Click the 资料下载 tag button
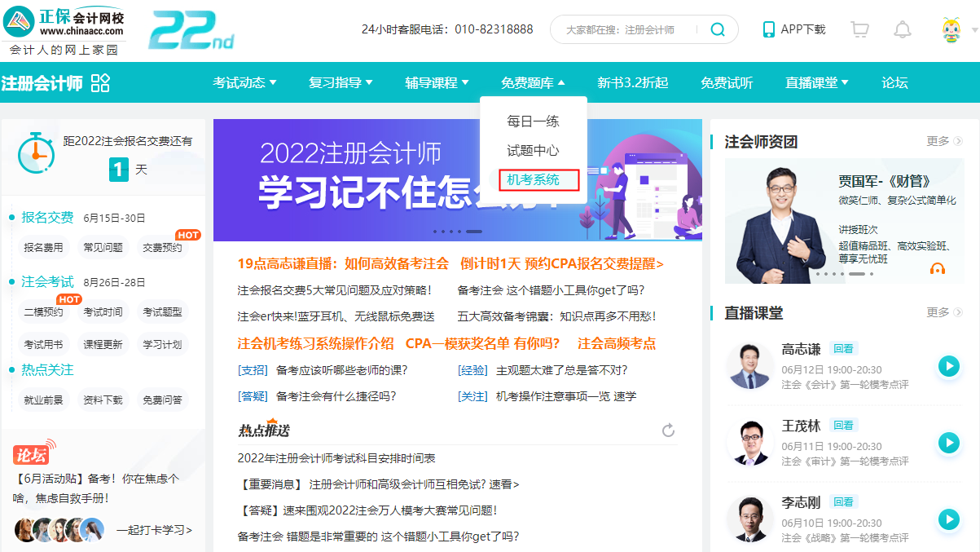Viewport: 980px width, 552px height. click(103, 400)
